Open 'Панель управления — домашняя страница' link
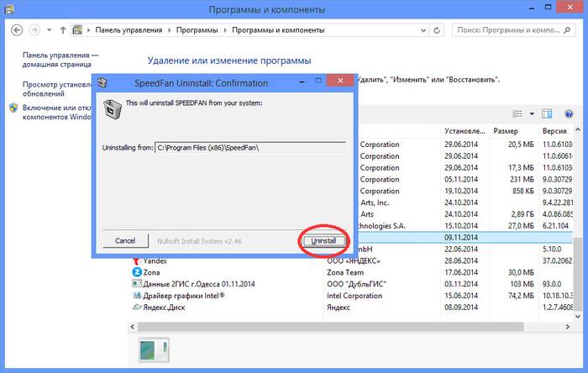Screen dimensions: 588x373 [x=60, y=60]
